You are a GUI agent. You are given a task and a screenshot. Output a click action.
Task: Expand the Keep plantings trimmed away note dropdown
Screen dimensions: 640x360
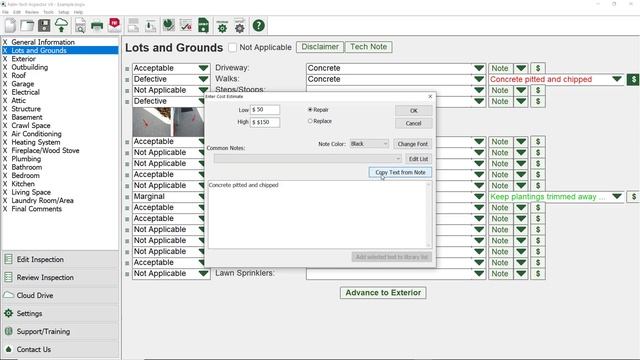click(x=617, y=197)
